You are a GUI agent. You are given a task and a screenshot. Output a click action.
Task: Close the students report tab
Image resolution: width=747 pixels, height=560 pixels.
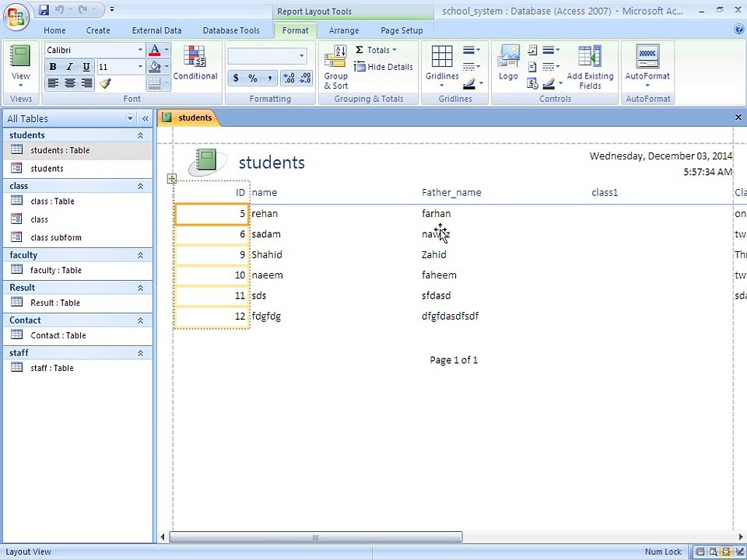(x=738, y=117)
